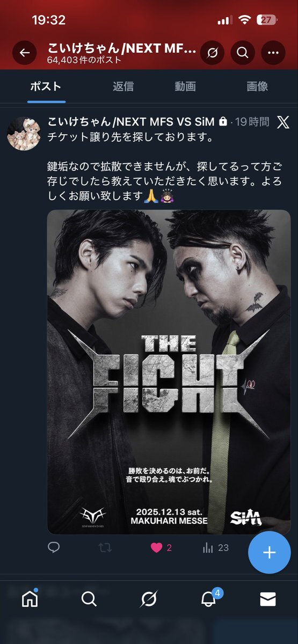View post analytics showing 23 views

click(215, 547)
